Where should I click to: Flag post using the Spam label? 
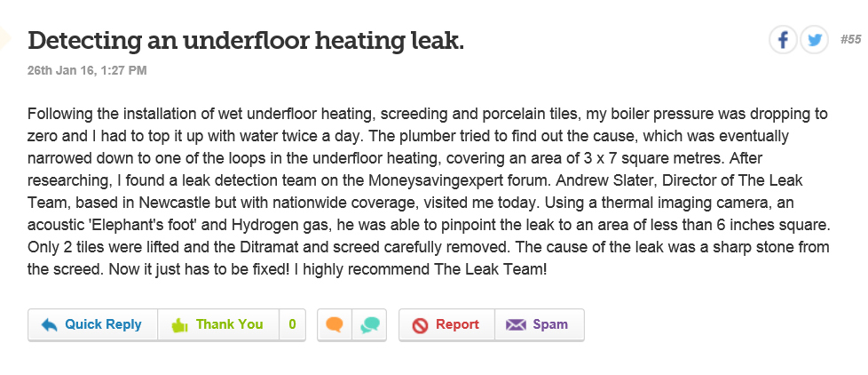pyautogui.click(x=550, y=324)
